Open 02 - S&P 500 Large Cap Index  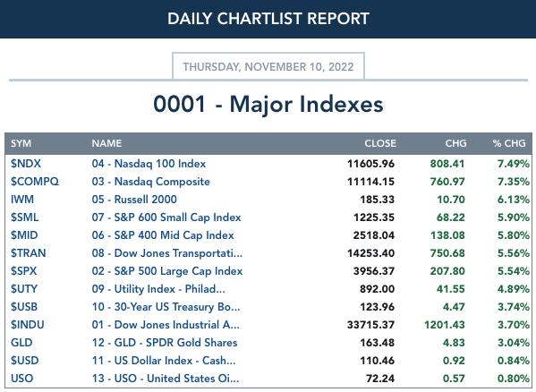(166, 271)
